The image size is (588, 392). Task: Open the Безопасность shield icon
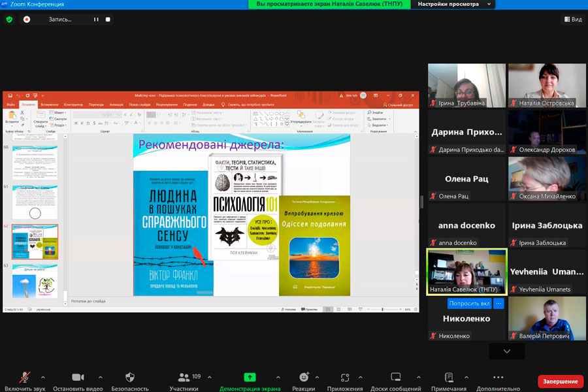[x=129, y=378]
